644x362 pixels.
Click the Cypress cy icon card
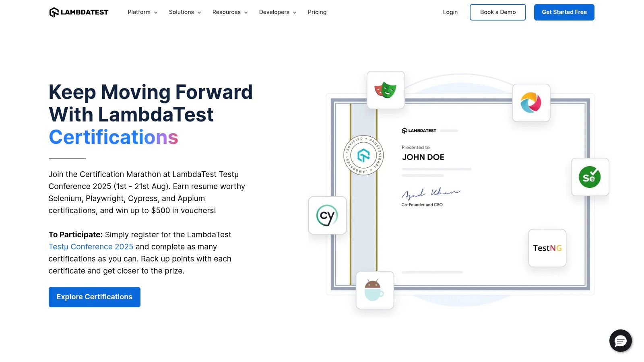point(327,215)
